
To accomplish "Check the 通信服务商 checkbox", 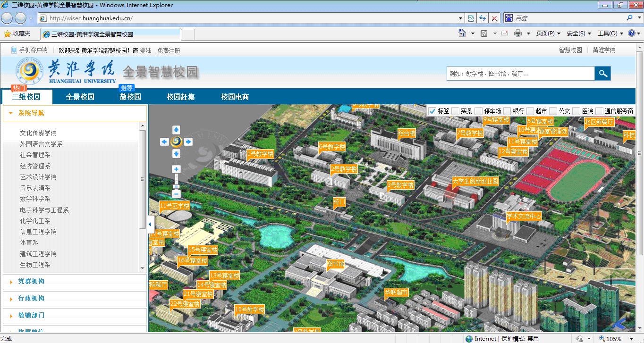I will click(600, 111).
